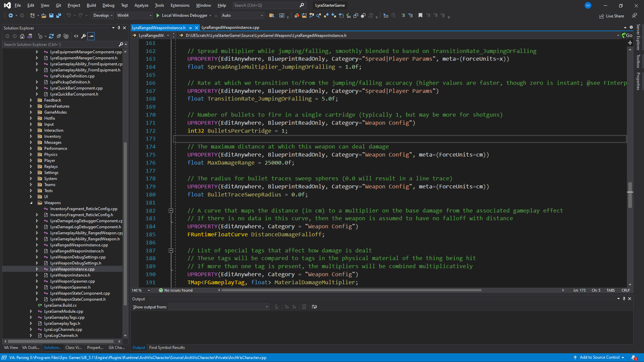Click Add to Source Control

(x=599, y=357)
